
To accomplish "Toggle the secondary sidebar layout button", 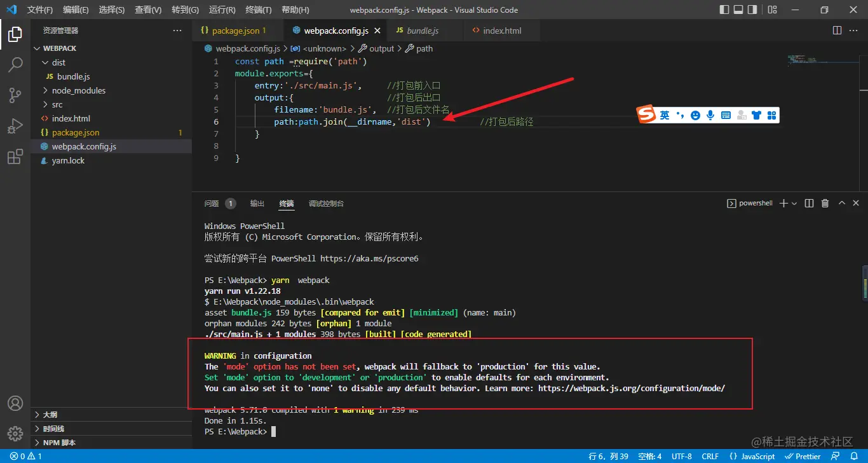I will click(752, 10).
